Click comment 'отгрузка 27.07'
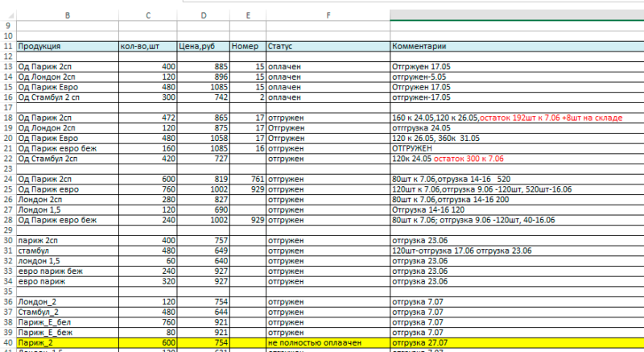The image size is (644, 352). (x=517, y=343)
